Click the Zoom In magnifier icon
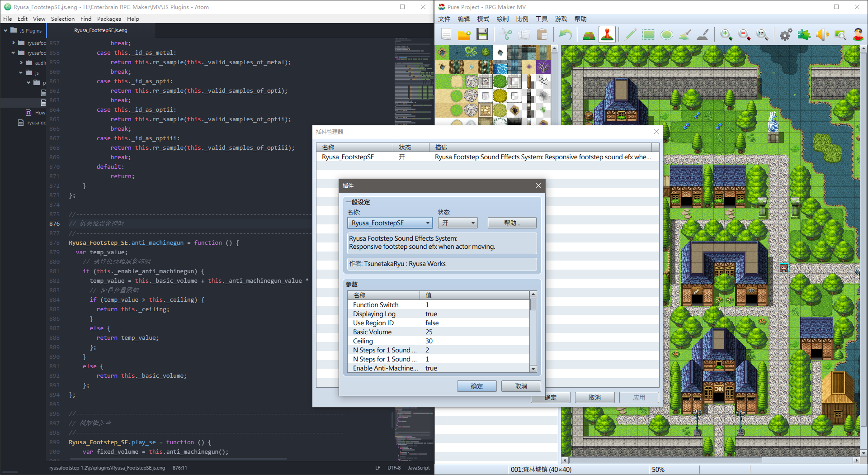 point(726,34)
